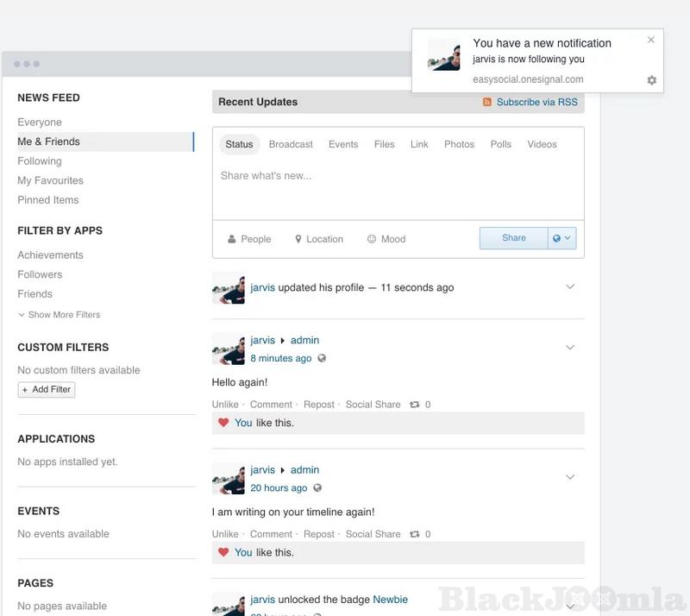This screenshot has width=690, height=616.
Task: Click the heart icon under Hello again post
Action: [223, 423]
